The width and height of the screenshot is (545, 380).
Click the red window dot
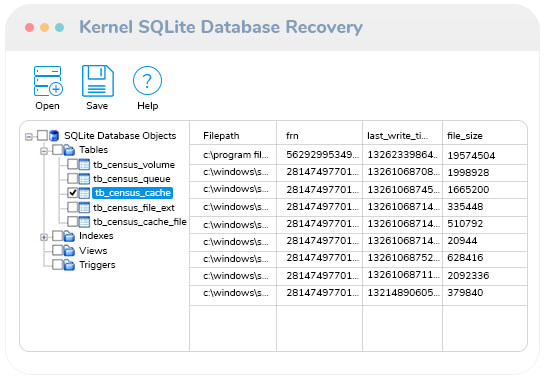pyautogui.click(x=30, y=27)
